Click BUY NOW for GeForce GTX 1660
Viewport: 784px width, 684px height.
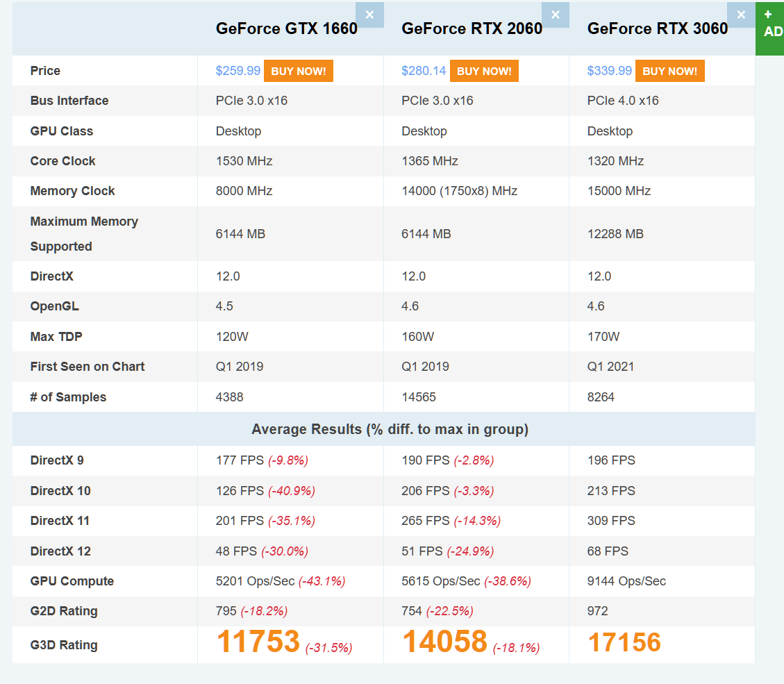(x=299, y=71)
